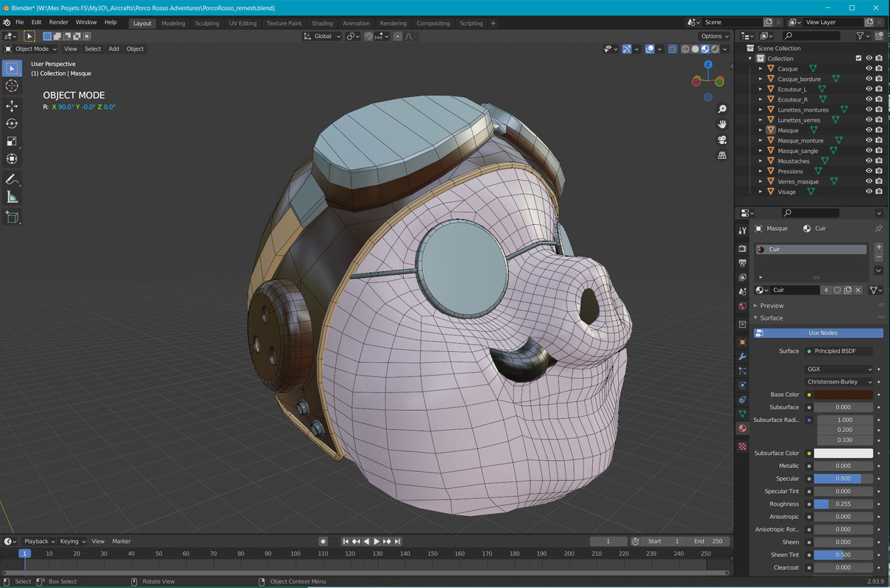Viewport: 890px width, 588px height.
Task: Remove material slot with minus button
Action: [x=878, y=259]
